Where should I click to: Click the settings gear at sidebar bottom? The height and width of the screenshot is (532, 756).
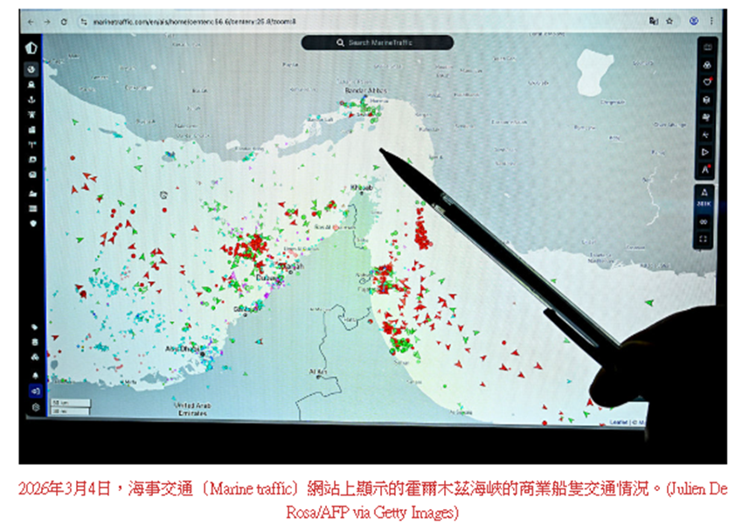(36, 407)
